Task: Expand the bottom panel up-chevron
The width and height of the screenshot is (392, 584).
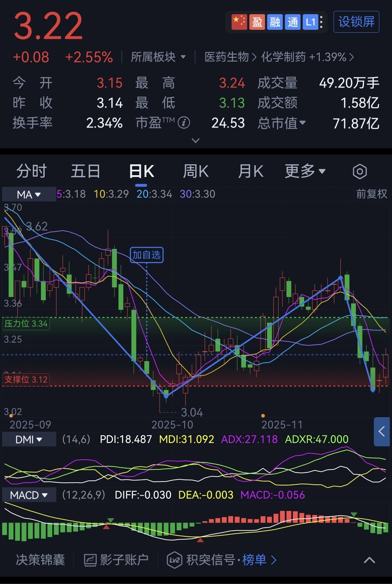Action: coord(369,560)
